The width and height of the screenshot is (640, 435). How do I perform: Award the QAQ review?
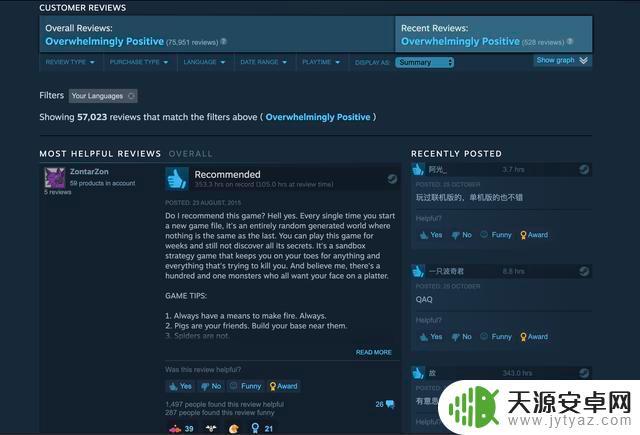[x=534, y=337]
